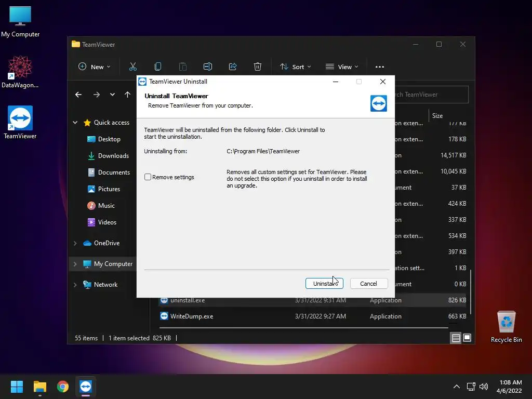Viewport: 532px width, 399px height.
Task: Open the My Computer desktop icon
Action: pyautogui.click(x=20, y=21)
